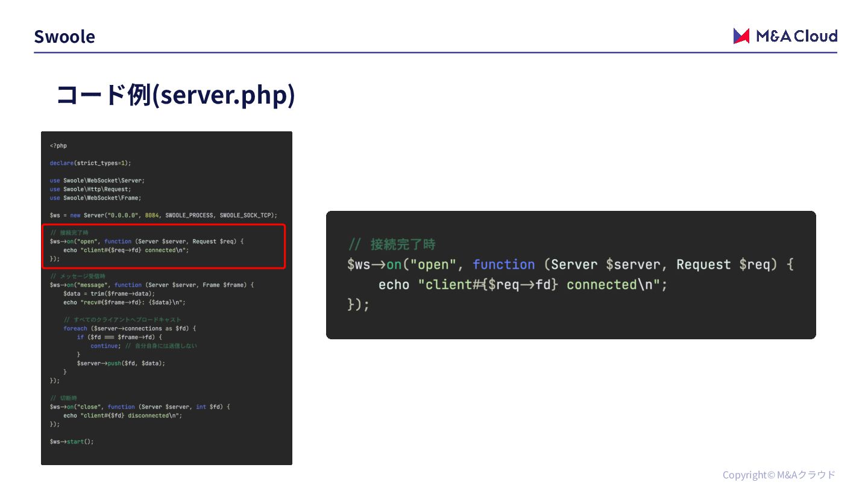Click the "$server->push($fd, $data);" line
The height and width of the screenshot is (488, 868).
pyautogui.click(x=121, y=363)
